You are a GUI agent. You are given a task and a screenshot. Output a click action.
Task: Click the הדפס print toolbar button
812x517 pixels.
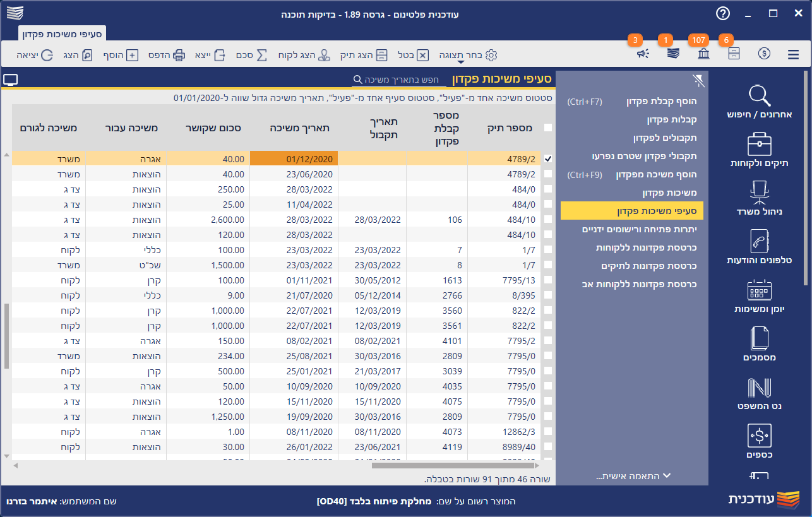(167, 55)
